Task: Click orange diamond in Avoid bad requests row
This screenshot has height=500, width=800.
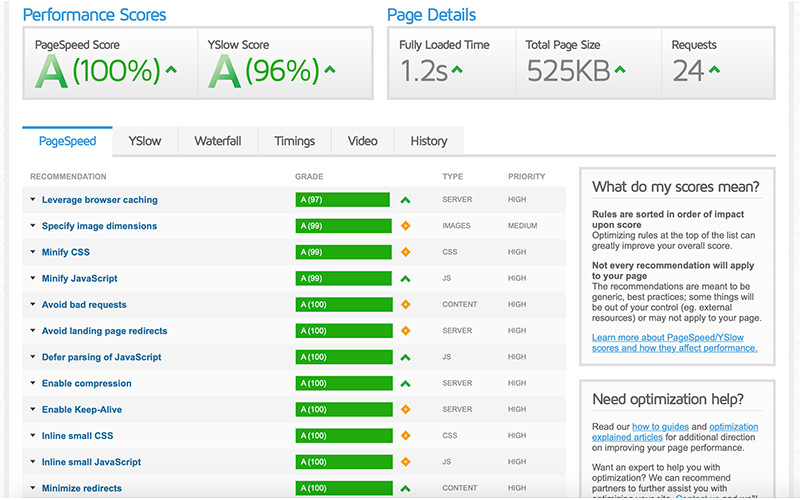Action: click(x=405, y=305)
